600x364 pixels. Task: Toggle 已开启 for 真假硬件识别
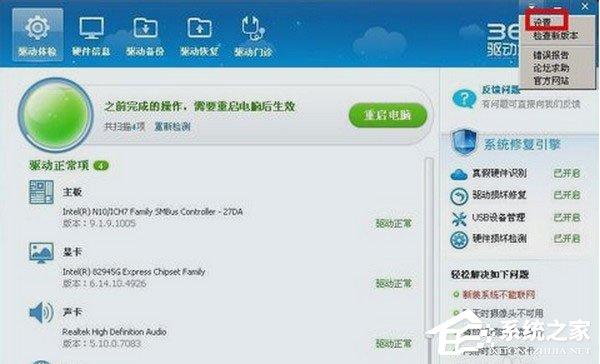pyautogui.click(x=567, y=173)
